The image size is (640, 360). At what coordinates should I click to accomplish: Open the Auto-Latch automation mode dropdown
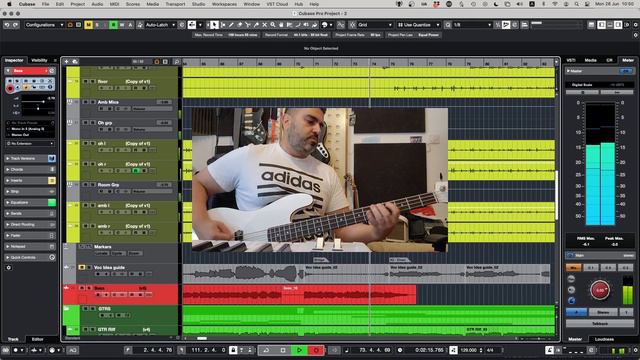point(160,25)
